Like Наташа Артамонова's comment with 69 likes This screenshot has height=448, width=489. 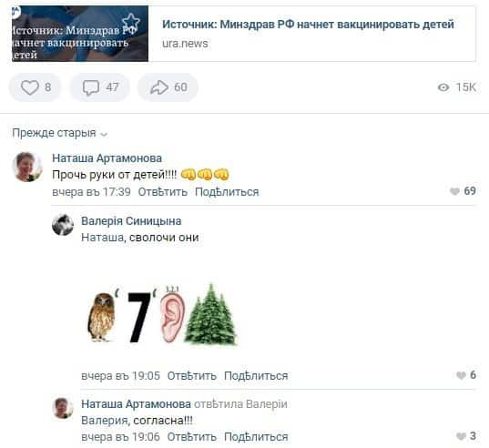pos(454,191)
